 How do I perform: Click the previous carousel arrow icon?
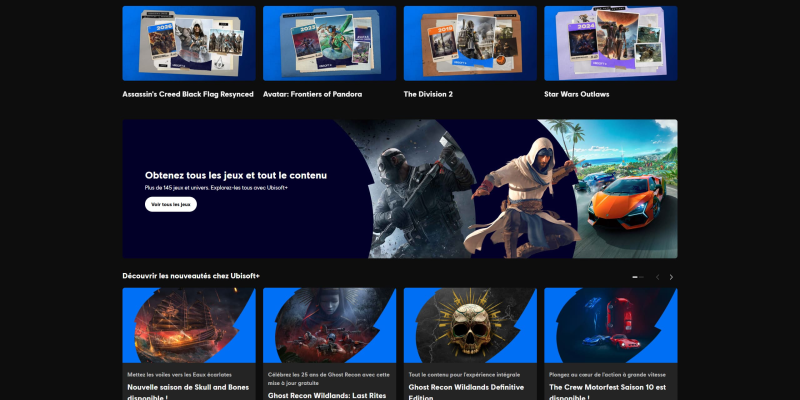[x=657, y=277]
